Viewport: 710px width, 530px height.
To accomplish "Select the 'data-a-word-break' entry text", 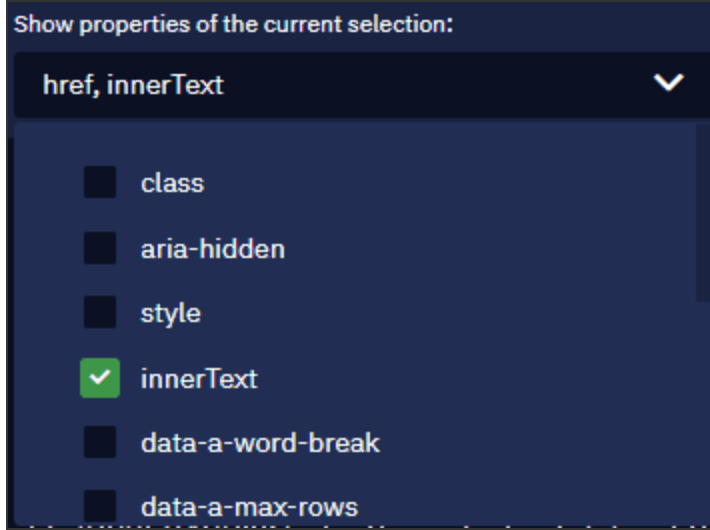I will pos(260,443).
